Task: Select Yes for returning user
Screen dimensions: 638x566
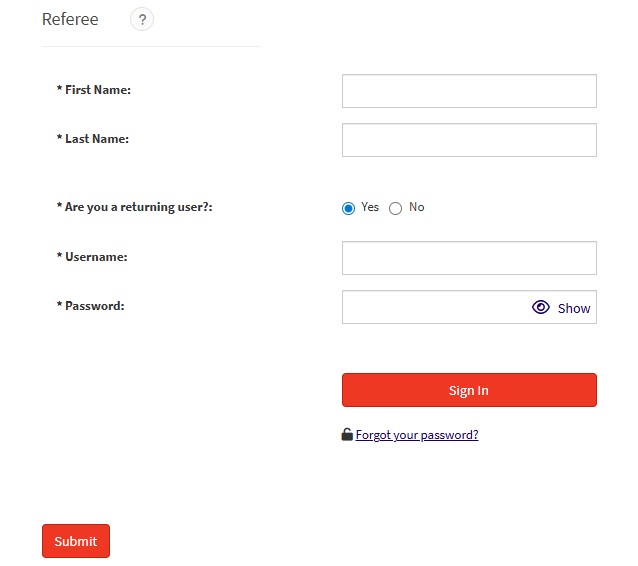Action: click(x=348, y=208)
